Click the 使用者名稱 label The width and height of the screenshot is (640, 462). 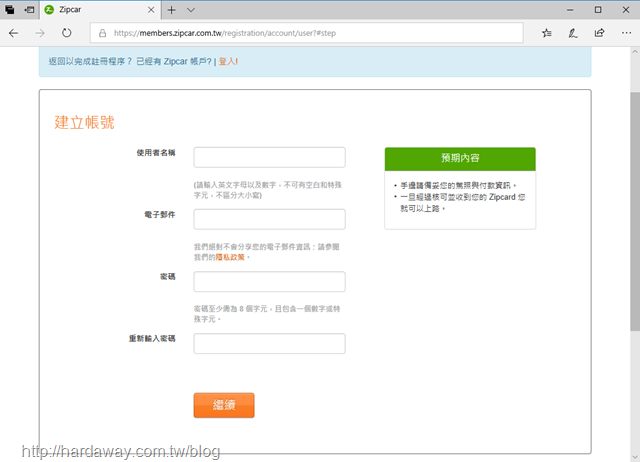pyautogui.click(x=156, y=153)
